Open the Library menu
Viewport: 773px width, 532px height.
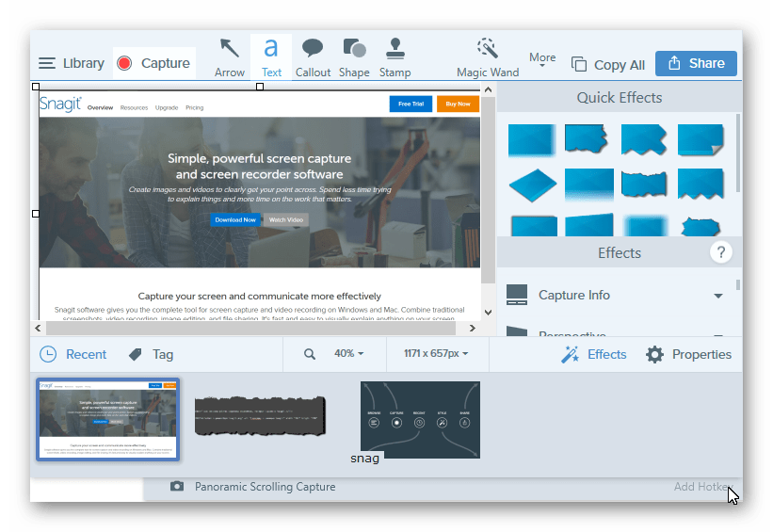pyautogui.click(x=72, y=64)
